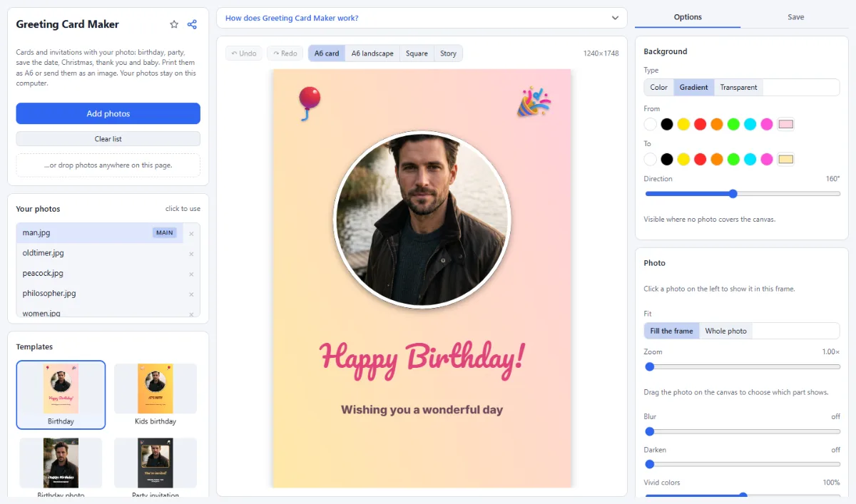Screen dimensions: 856x504
Task: Pick green in the To color row
Action: (x=733, y=159)
